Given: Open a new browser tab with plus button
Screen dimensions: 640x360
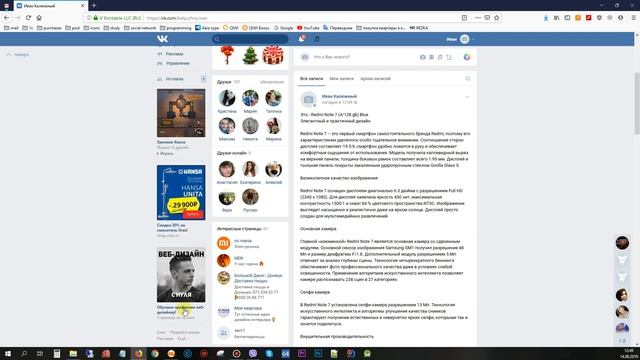Looking at the screenshot, I should (94, 5).
